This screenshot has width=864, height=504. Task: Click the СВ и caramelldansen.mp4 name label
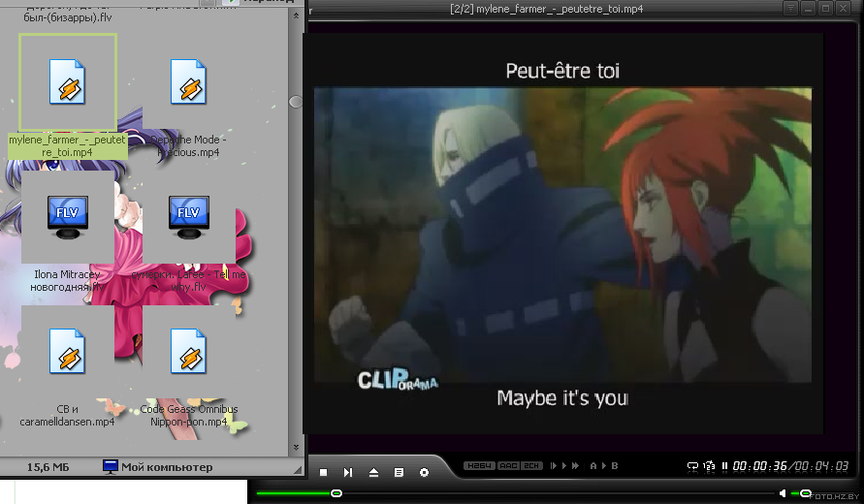click(67, 416)
